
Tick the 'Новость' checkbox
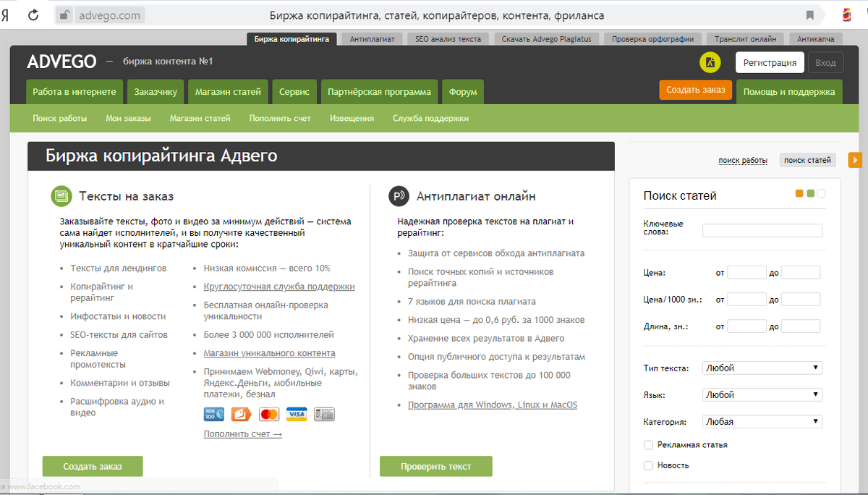point(649,465)
